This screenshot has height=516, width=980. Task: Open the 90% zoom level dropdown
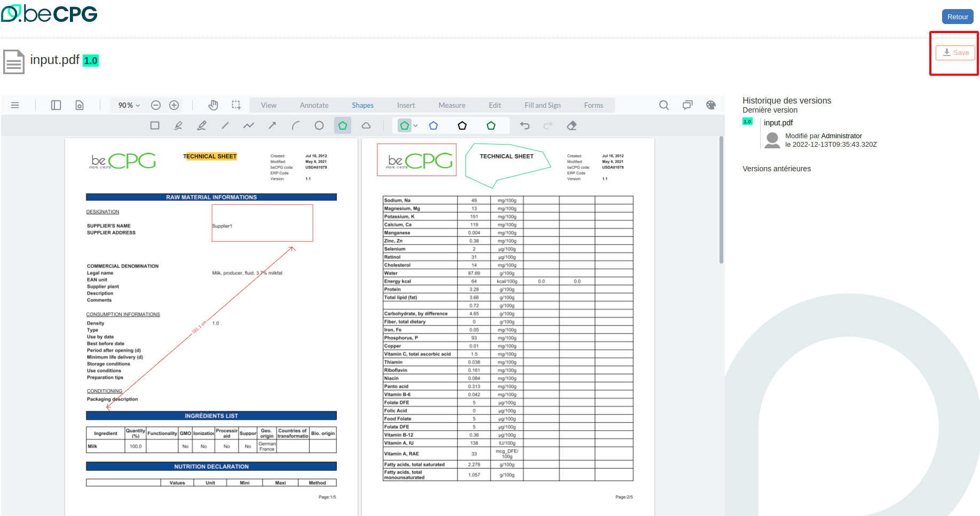129,105
